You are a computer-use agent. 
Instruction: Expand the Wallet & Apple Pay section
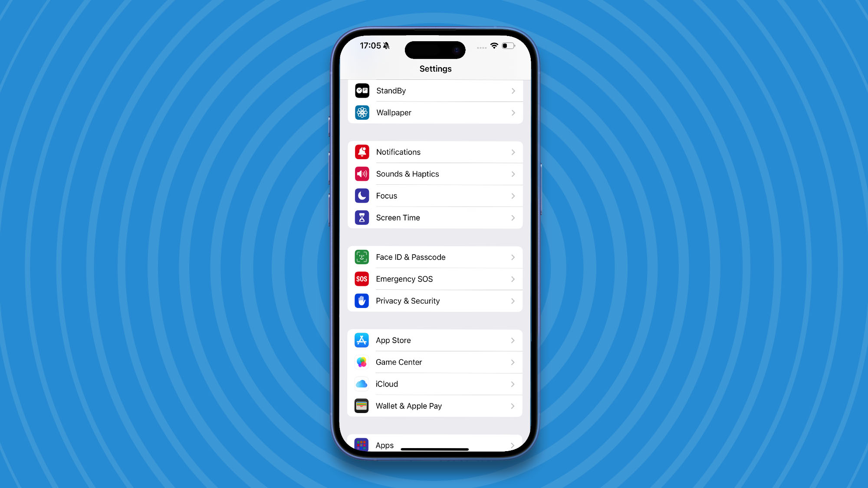tap(434, 406)
